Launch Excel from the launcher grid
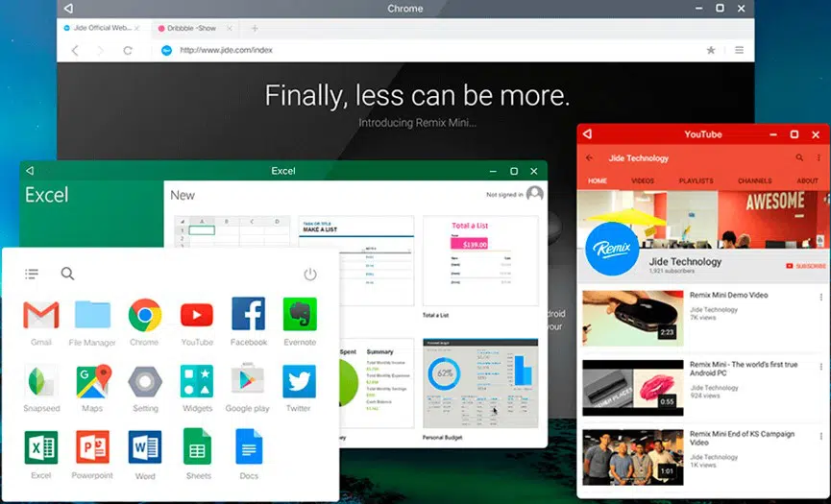 click(x=40, y=447)
